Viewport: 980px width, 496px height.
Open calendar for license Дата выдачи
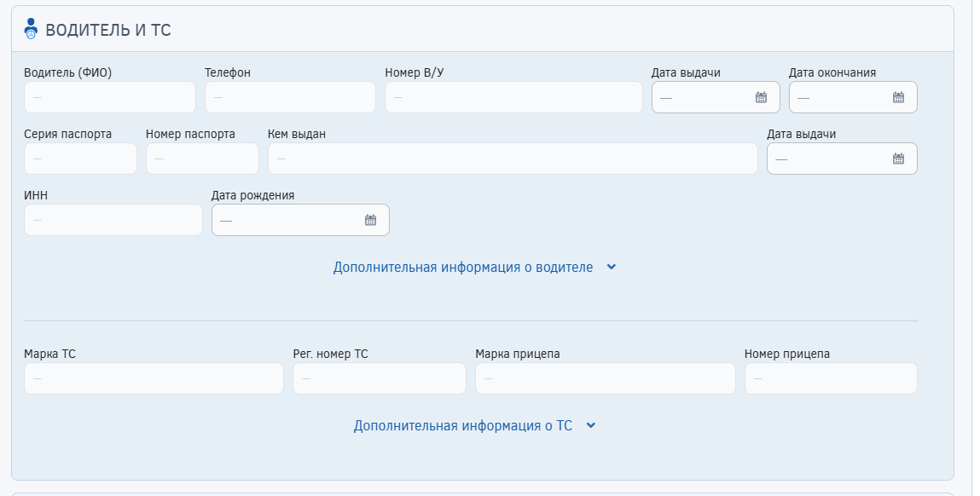pyautogui.click(x=761, y=97)
